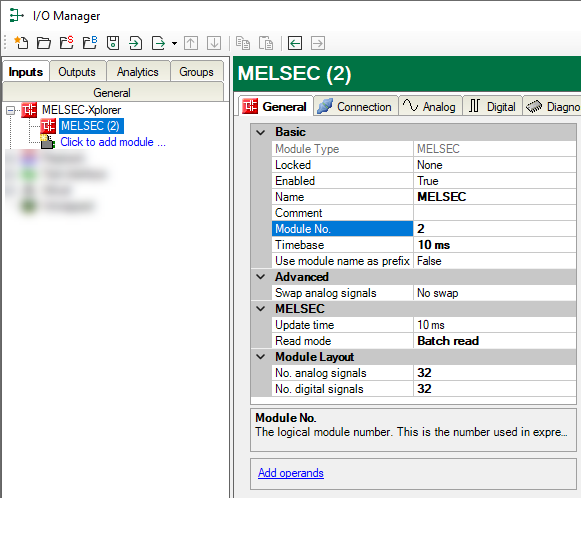This screenshot has height=552, width=581.
Task: Open the Digital signals tab
Action: [492, 107]
